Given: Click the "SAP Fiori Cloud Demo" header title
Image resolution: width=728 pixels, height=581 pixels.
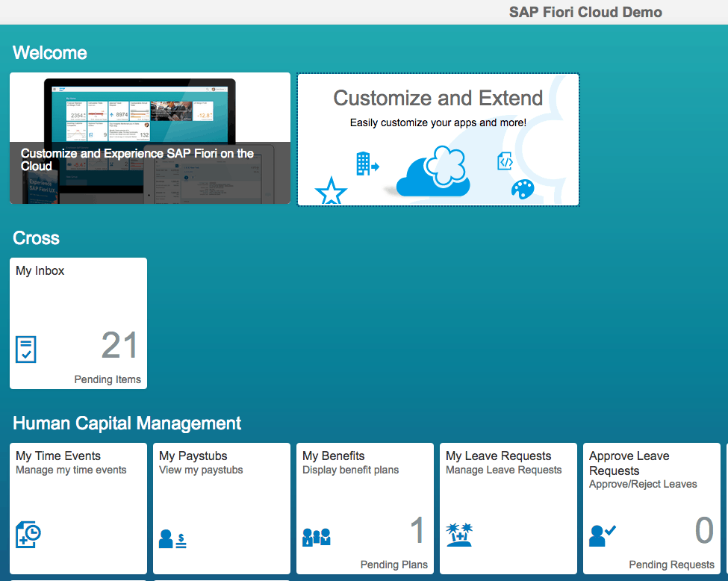Looking at the screenshot, I should click(585, 12).
